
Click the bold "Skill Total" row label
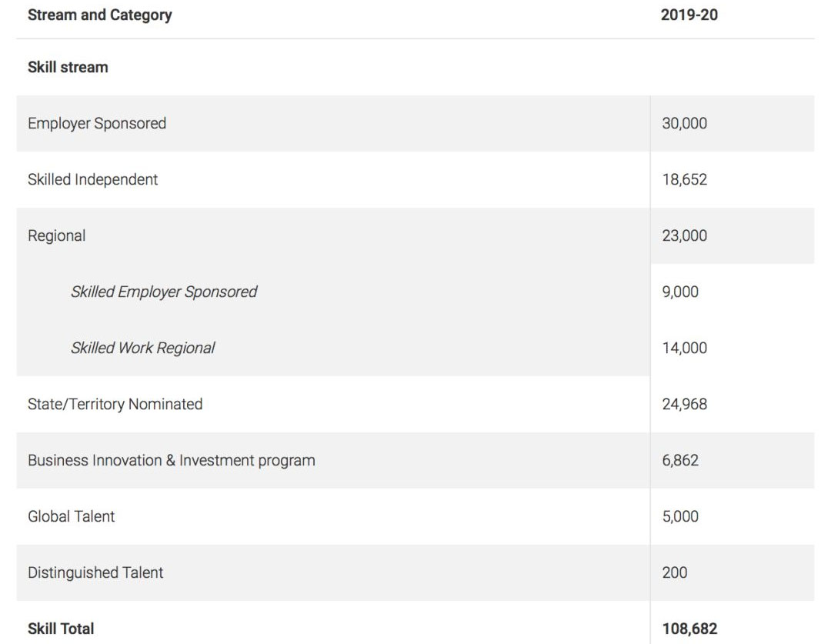point(61,629)
